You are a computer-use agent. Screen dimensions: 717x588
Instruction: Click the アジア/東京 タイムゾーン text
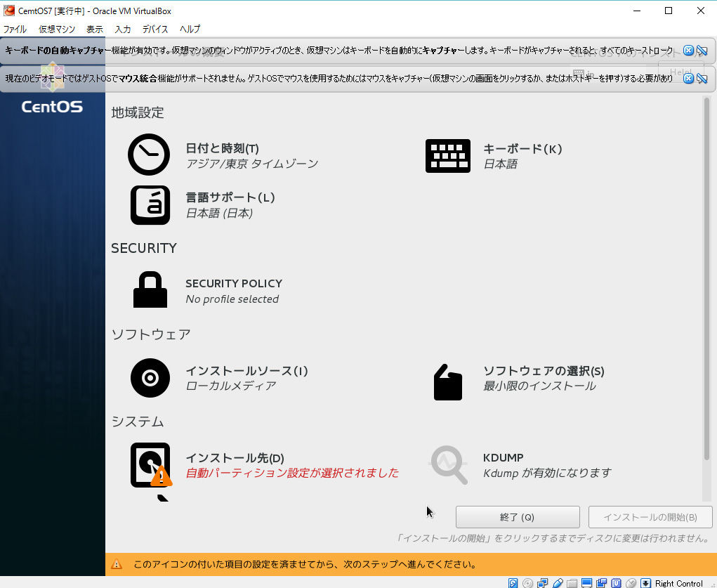(252, 164)
